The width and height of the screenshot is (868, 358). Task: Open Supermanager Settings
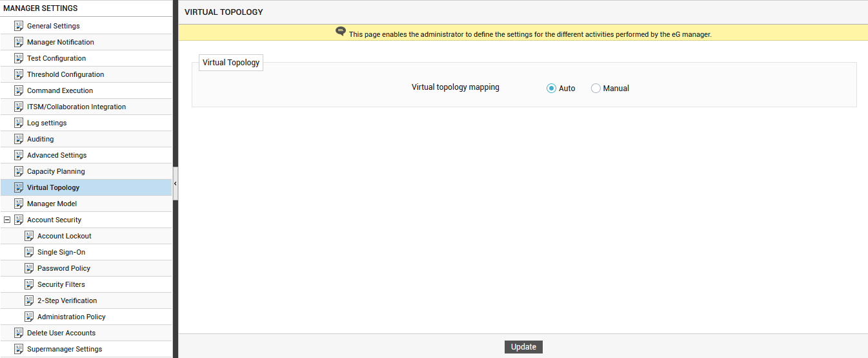65,349
